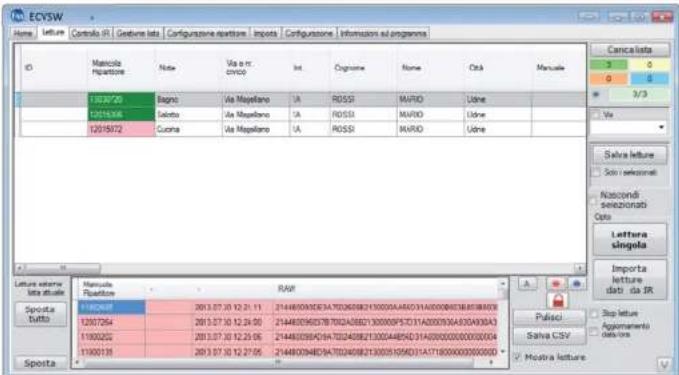Open the Informazioni sul programma tab
Viewport: 679px width, 375px height.
click(383, 33)
